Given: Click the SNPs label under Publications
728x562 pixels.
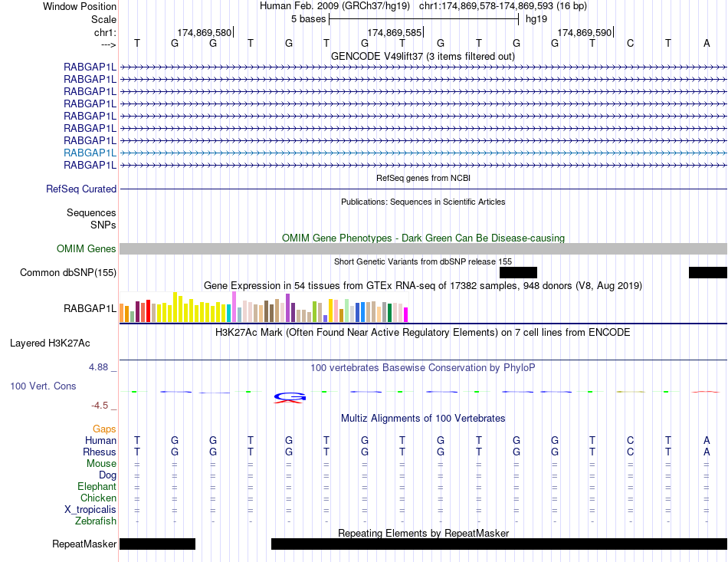Looking at the screenshot, I should 103,225.
